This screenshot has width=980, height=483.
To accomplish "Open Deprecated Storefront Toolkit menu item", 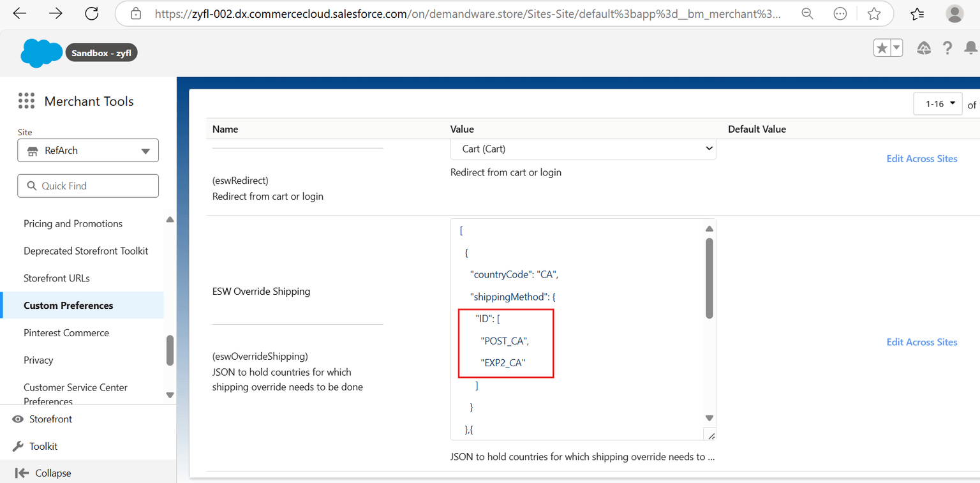I will click(x=85, y=251).
